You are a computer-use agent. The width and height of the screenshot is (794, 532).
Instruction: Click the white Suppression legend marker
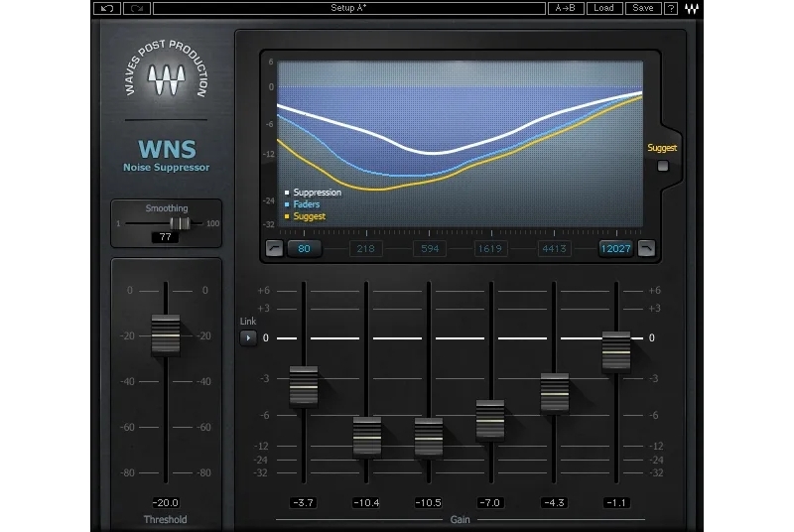click(x=287, y=193)
